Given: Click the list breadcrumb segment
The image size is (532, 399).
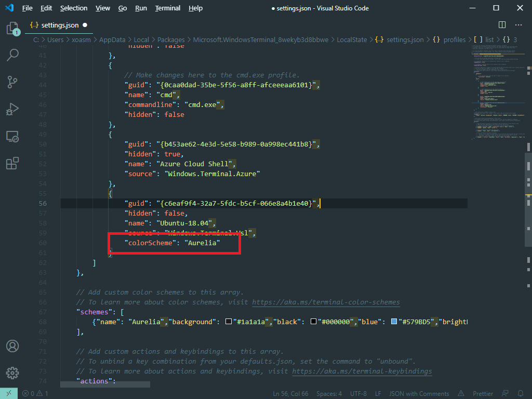Looking at the screenshot, I should tap(484, 39).
